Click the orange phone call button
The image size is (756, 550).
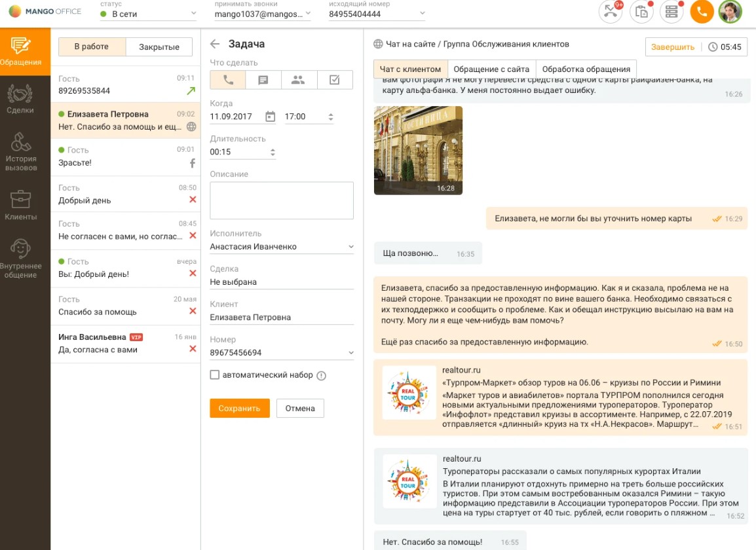(x=702, y=12)
